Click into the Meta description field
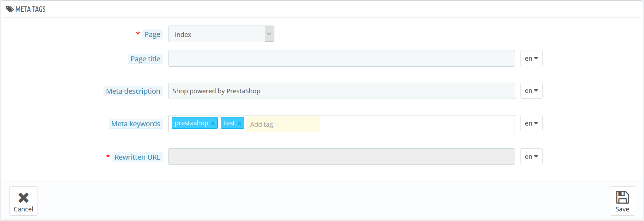The height and width of the screenshot is (221, 644). click(341, 91)
